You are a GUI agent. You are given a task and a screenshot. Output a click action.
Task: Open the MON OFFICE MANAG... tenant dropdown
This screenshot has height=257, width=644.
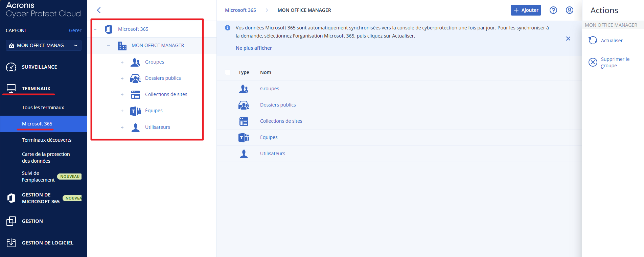point(44,45)
